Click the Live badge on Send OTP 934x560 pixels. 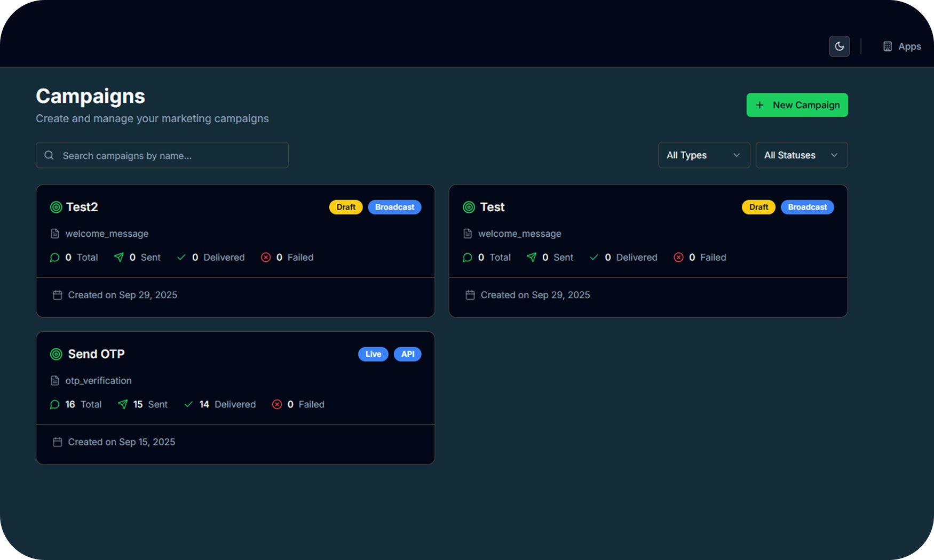[x=373, y=354]
